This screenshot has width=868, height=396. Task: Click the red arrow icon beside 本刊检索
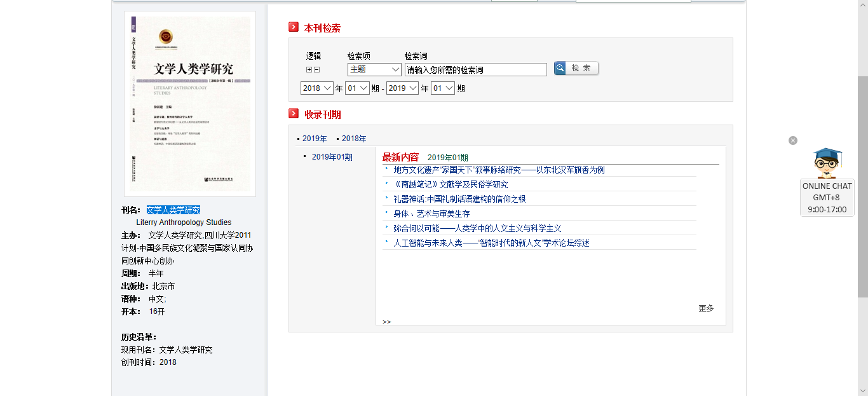pos(294,27)
